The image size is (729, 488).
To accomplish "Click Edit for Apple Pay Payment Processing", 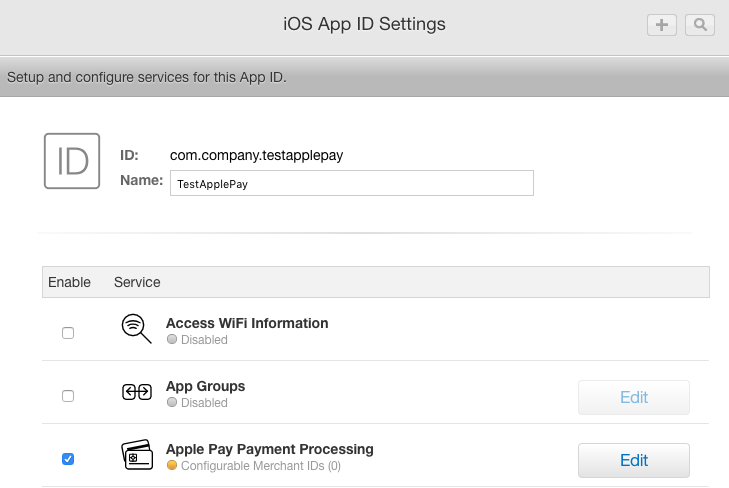I will point(634,460).
